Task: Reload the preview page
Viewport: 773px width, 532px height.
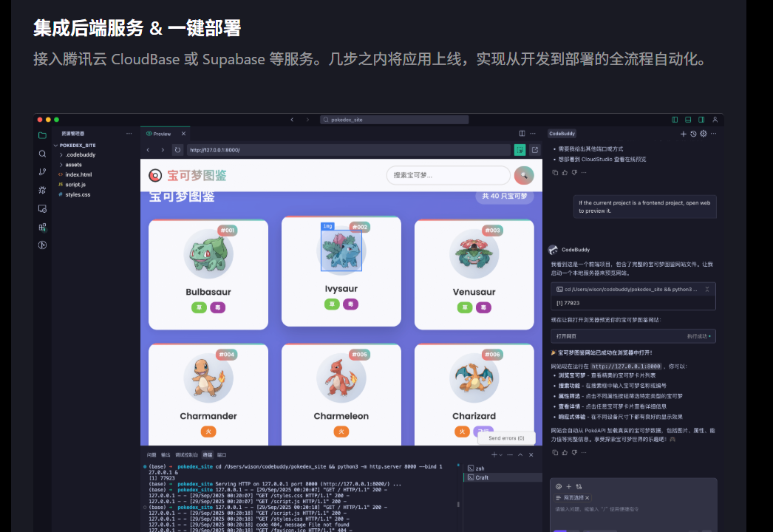Action: coord(177,150)
